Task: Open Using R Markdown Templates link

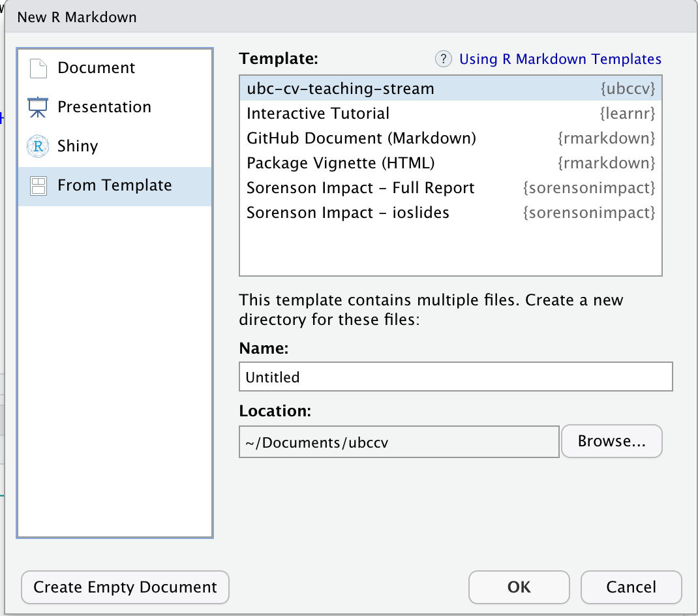Action: click(560, 59)
